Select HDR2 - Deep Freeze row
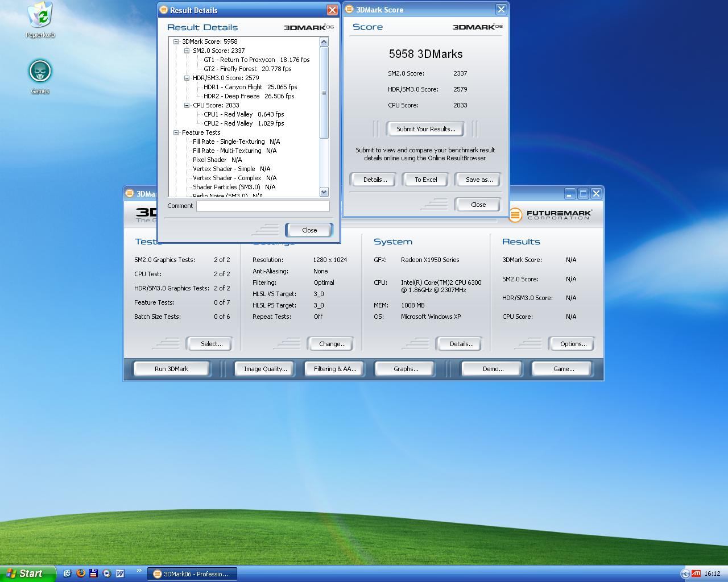Image resolution: width=728 pixels, height=582 pixels. click(249, 96)
